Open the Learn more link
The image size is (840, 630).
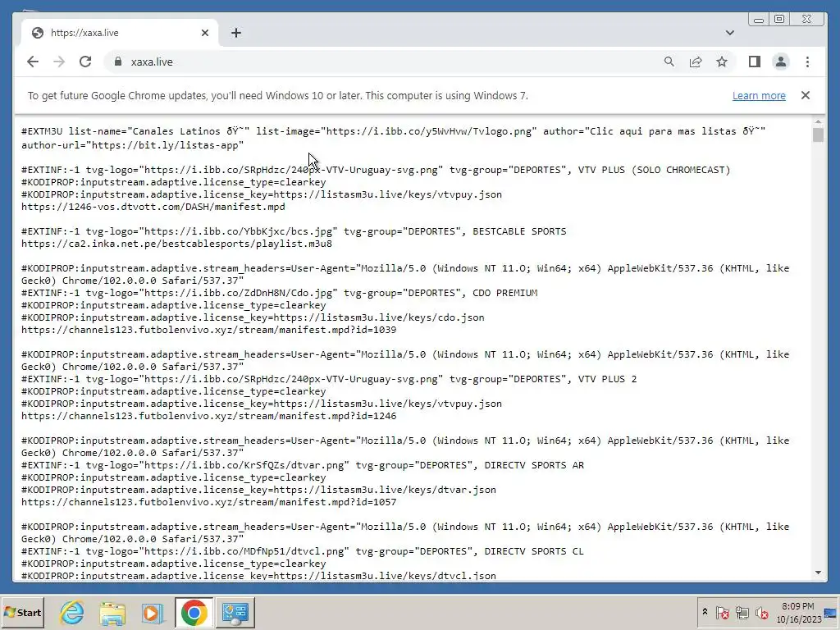tap(759, 95)
